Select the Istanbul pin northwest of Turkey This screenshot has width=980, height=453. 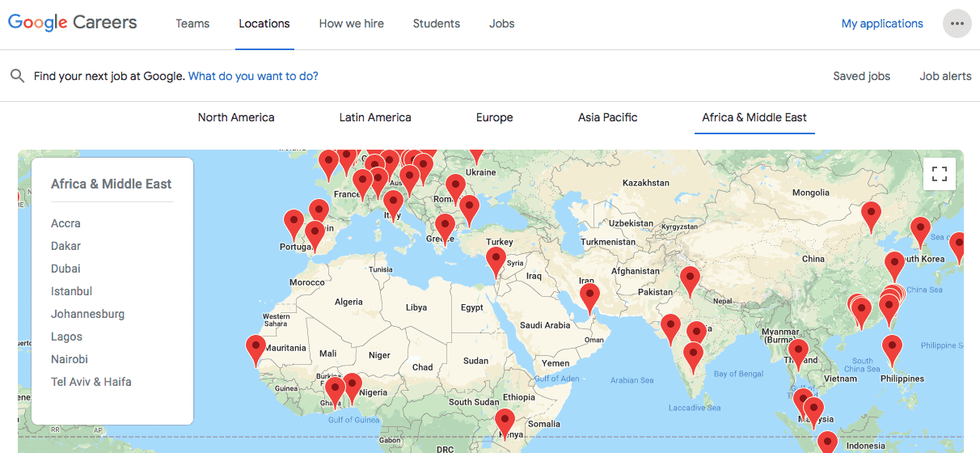469,210
